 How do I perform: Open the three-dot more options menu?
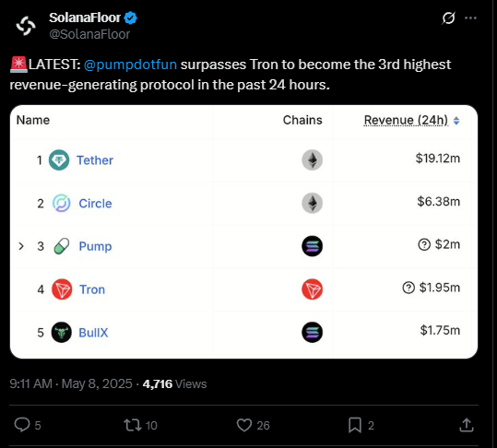[470, 18]
